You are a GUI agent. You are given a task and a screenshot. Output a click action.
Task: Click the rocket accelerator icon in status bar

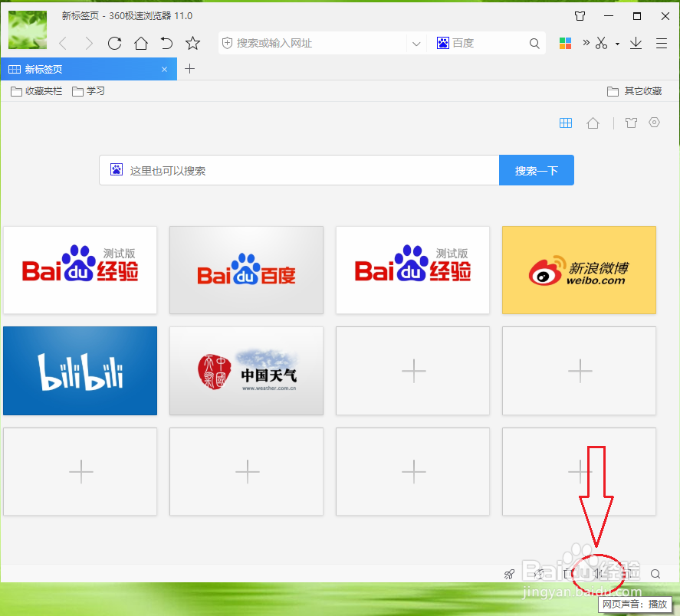click(509, 575)
